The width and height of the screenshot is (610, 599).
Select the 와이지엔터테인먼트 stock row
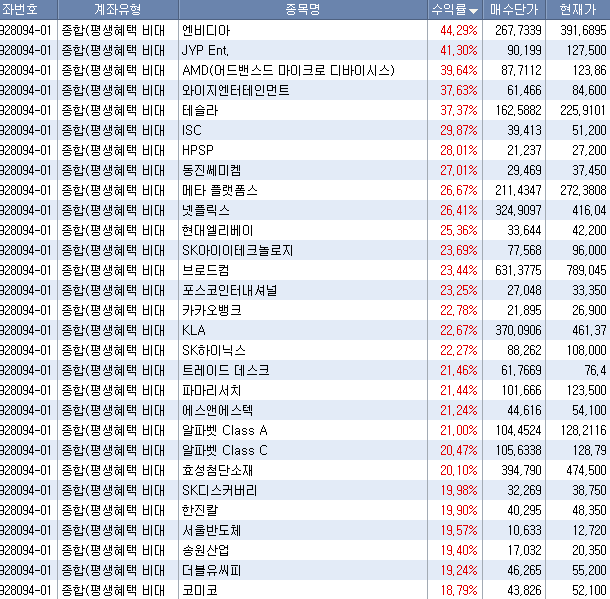point(236,91)
